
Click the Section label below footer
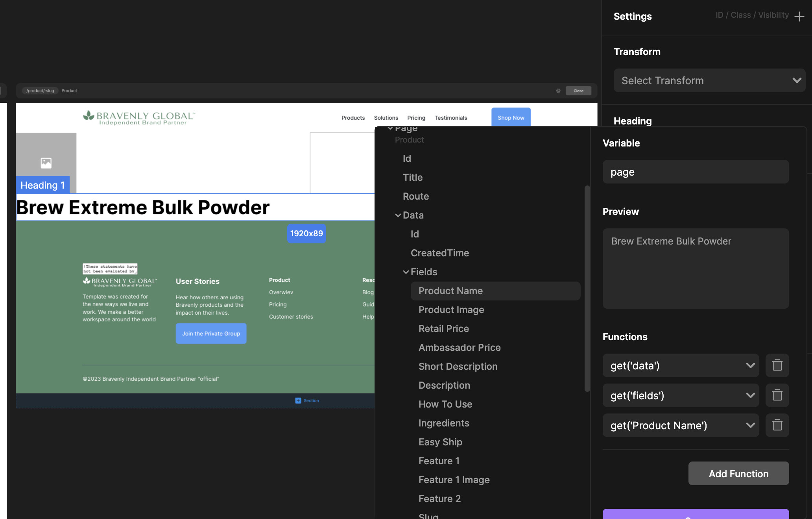[x=311, y=400]
